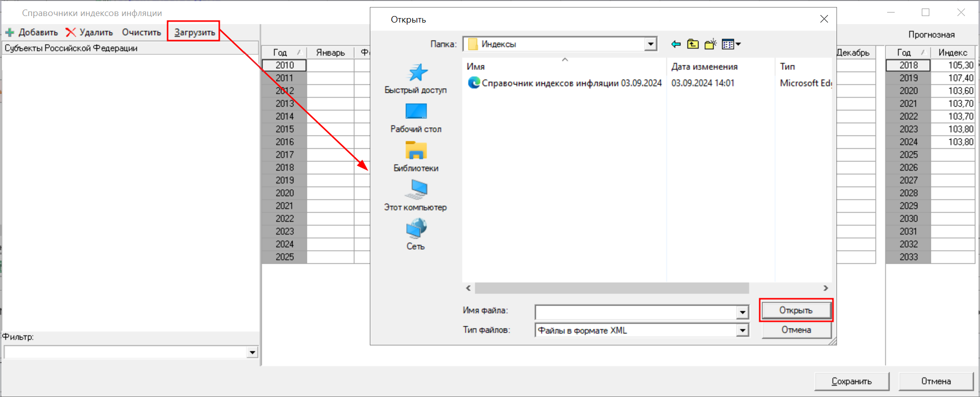Select Этот компьютер in places sidebar

(415, 196)
